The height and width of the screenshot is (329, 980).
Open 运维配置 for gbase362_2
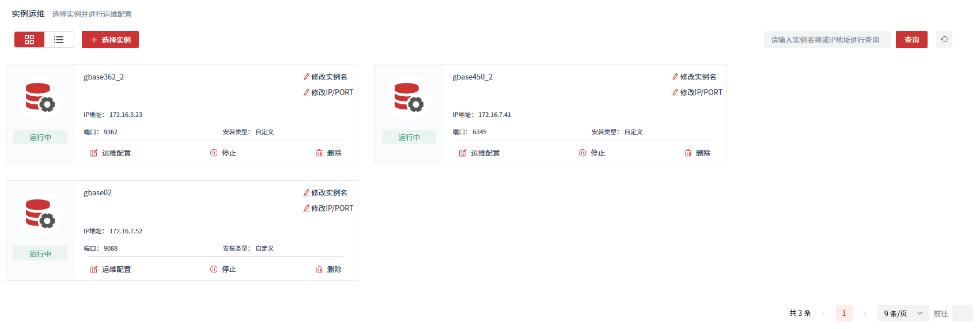click(x=111, y=153)
